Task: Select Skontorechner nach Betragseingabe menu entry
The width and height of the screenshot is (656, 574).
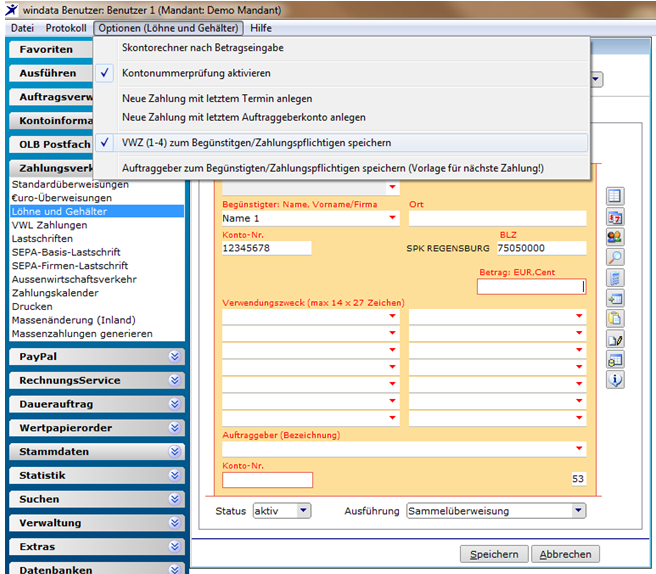Action: point(341,48)
